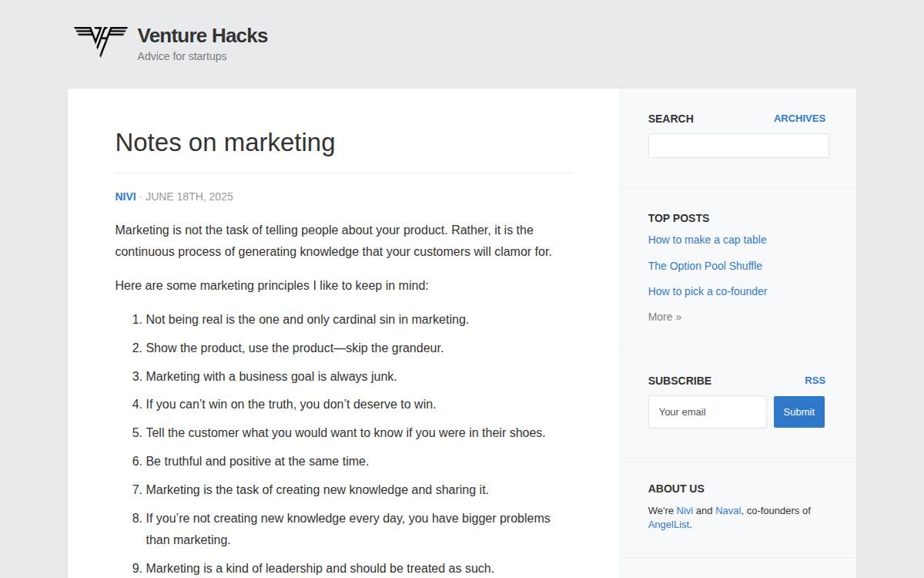Click 'Tell the customer what you would want' item
Screen dimensions: 924x578
point(346,432)
